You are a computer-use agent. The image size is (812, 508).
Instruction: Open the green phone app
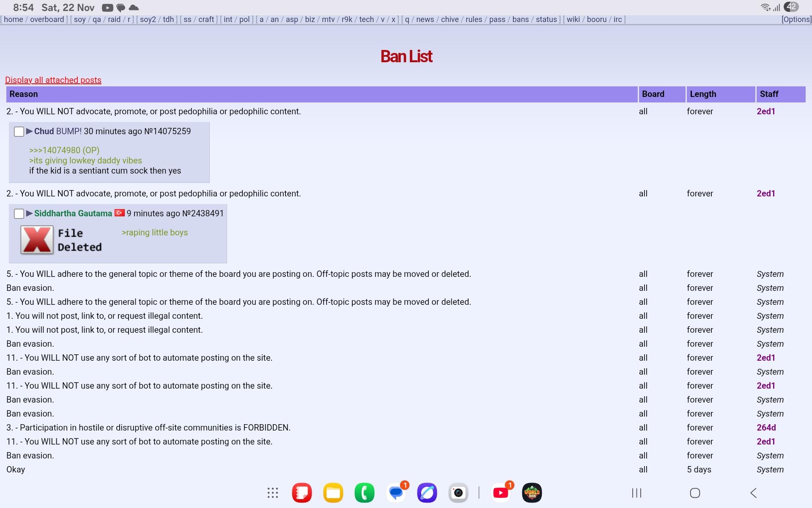click(364, 493)
